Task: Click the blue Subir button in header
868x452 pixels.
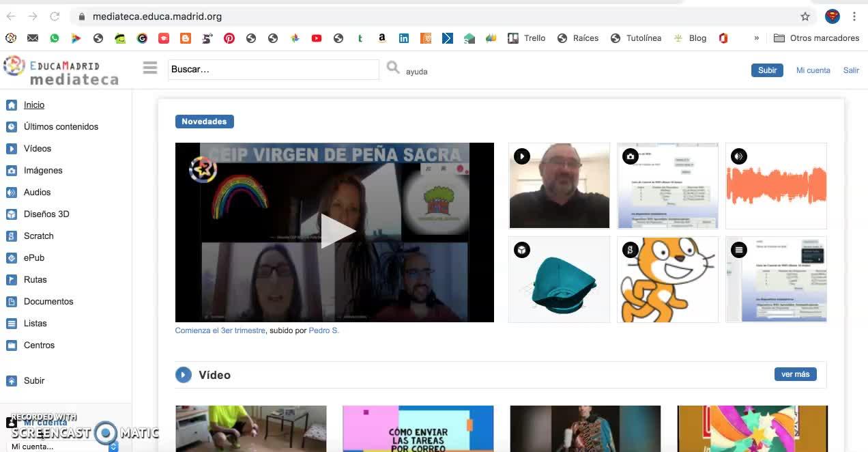Action: (767, 70)
